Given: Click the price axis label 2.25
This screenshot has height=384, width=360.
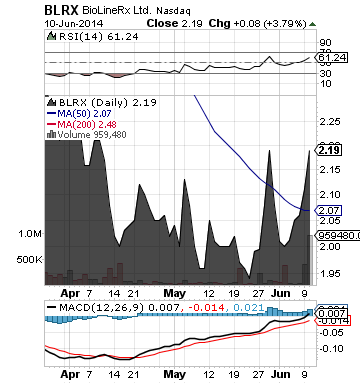Looking at the screenshot, I should tap(330, 122).
